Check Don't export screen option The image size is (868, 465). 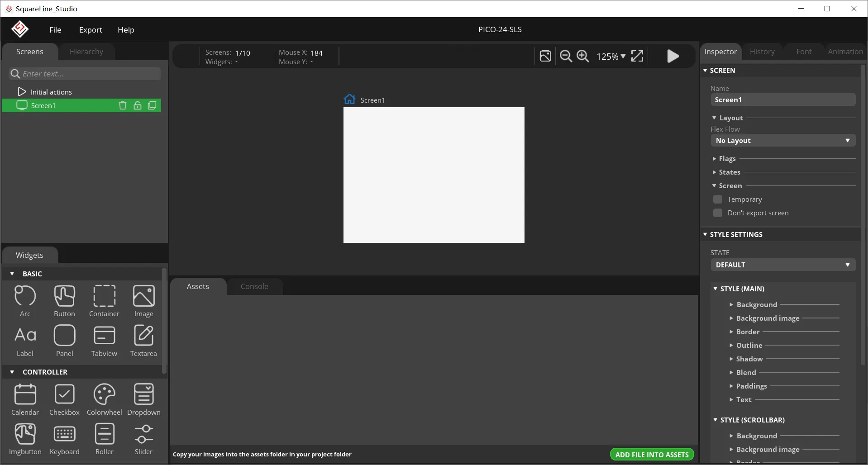[717, 213]
